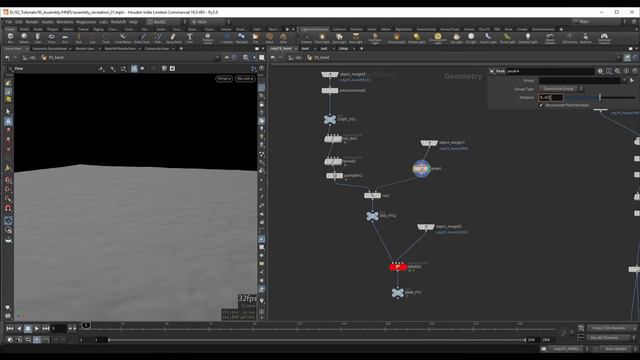Switch to the Geometry Spreadsheet tab
Viewport: 640px width, 360px height.
click(49, 49)
